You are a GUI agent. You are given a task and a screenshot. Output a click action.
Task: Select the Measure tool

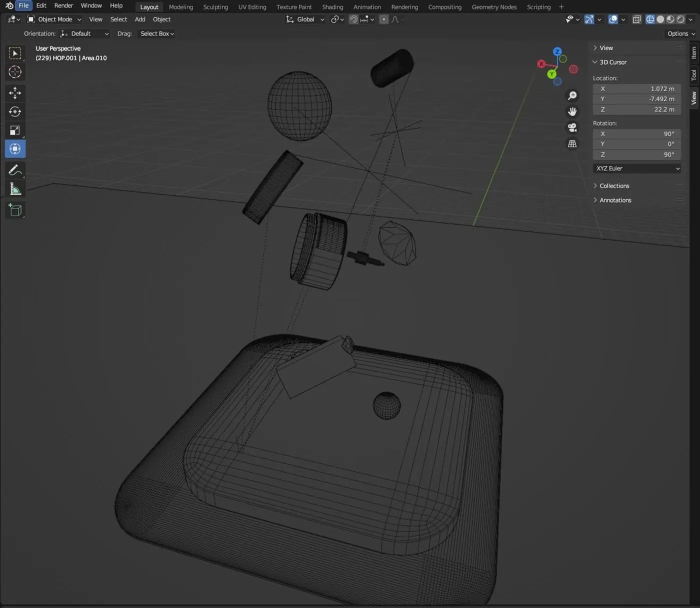15,189
